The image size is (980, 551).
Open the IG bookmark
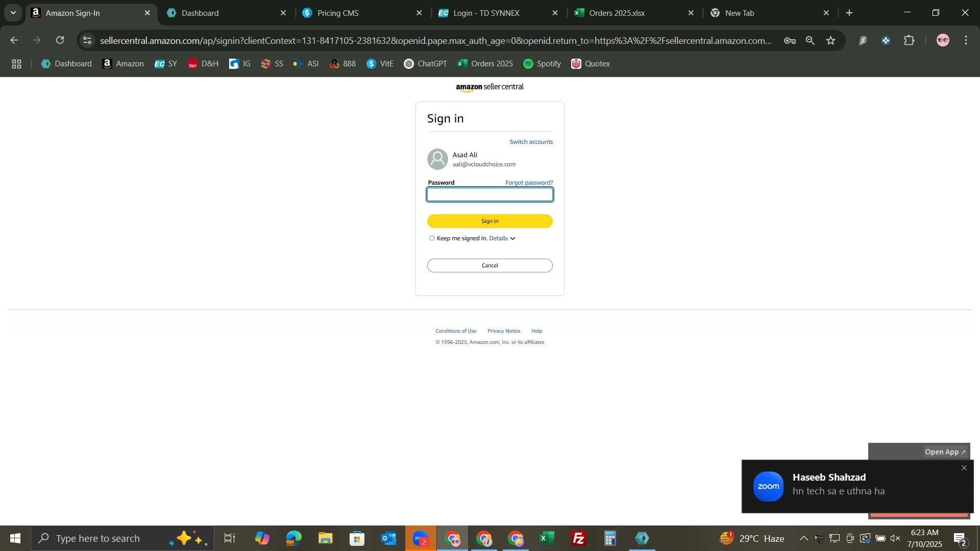pyautogui.click(x=240, y=64)
